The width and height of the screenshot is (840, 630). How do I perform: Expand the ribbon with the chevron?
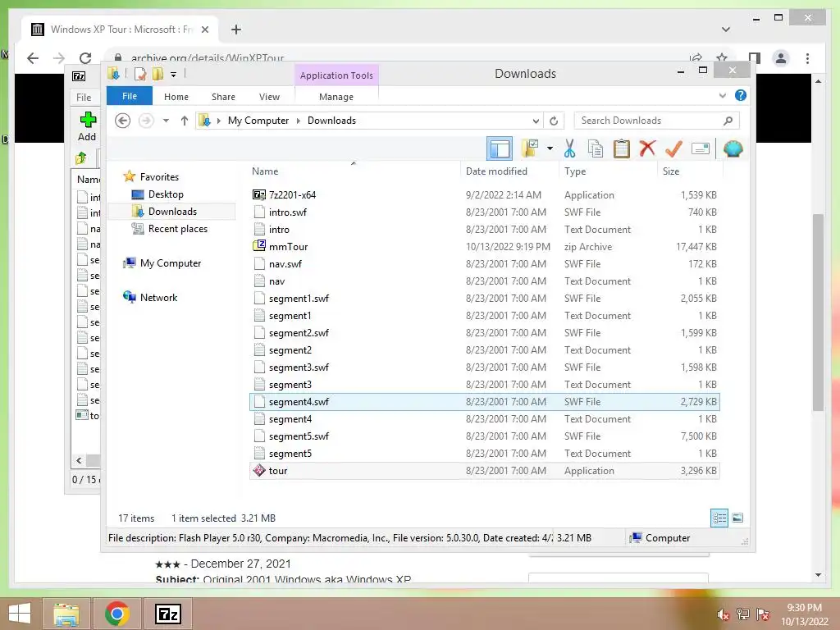point(722,95)
